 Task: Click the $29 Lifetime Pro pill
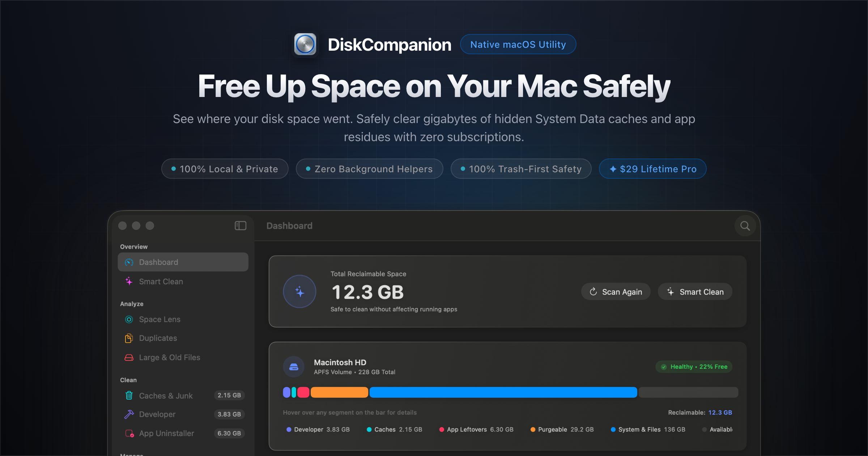(652, 169)
